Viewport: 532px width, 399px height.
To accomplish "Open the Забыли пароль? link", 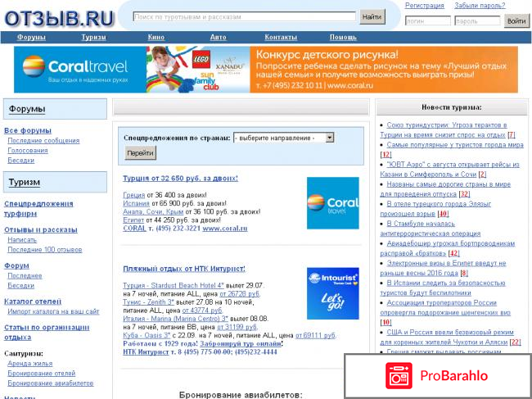I will pyautogui.click(x=480, y=6).
